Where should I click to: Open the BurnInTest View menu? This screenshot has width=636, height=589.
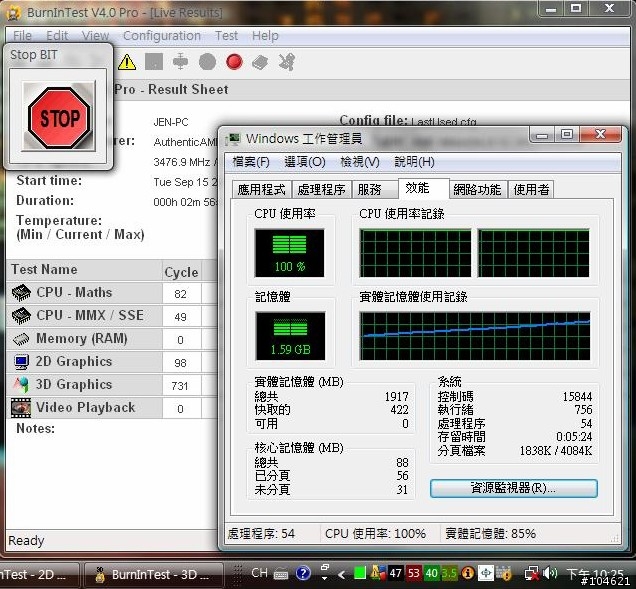click(95, 36)
